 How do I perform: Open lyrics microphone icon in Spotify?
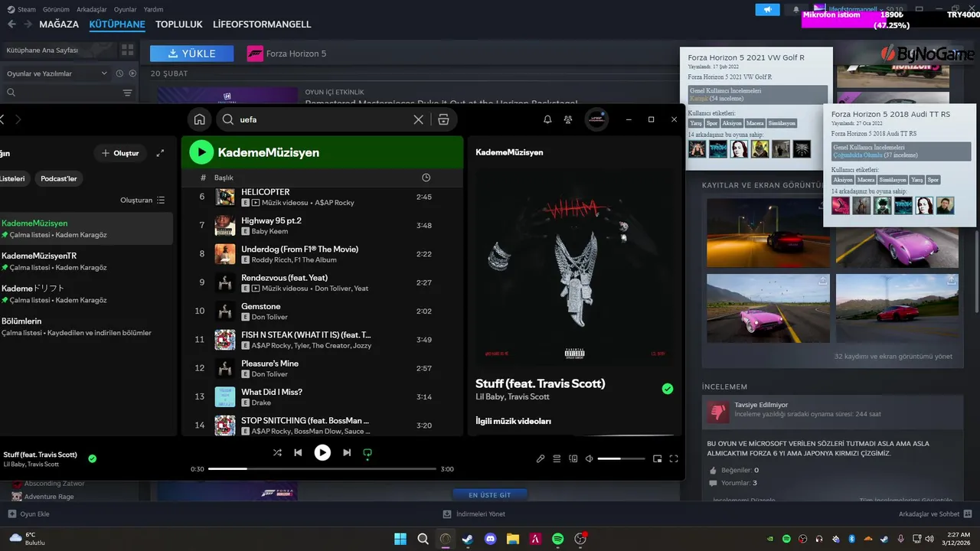[x=541, y=459]
